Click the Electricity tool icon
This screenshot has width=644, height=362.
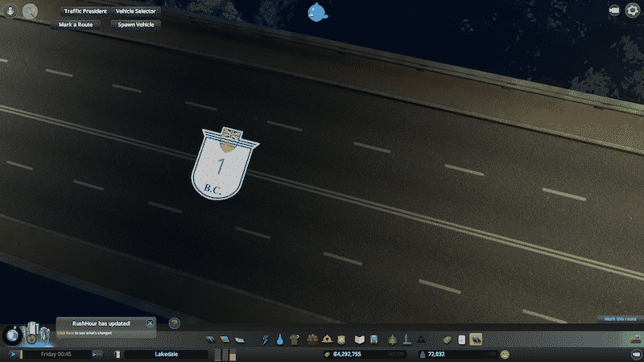pyautogui.click(x=266, y=339)
